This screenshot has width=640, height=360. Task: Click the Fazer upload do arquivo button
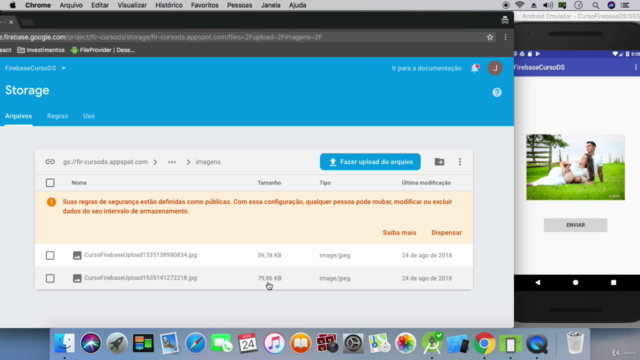(x=370, y=162)
